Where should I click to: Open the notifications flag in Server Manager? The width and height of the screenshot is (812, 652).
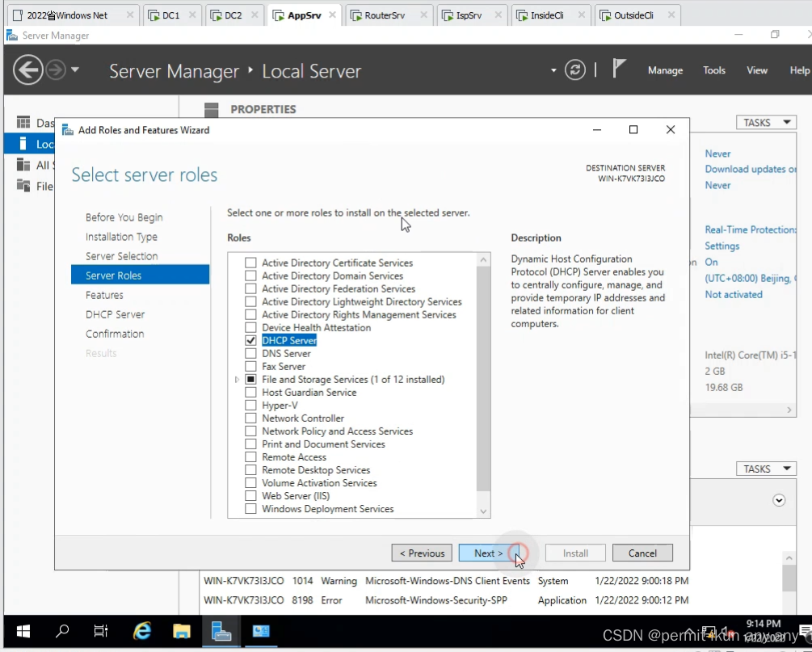click(x=619, y=68)
